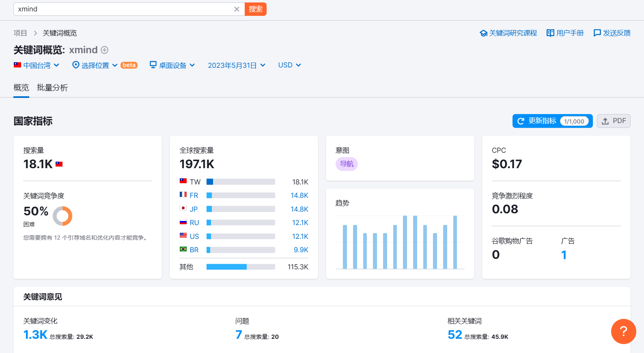The image size is (644, 353).
Task: Click the PDF export upload icon
Action: click(x=605, y=121)
